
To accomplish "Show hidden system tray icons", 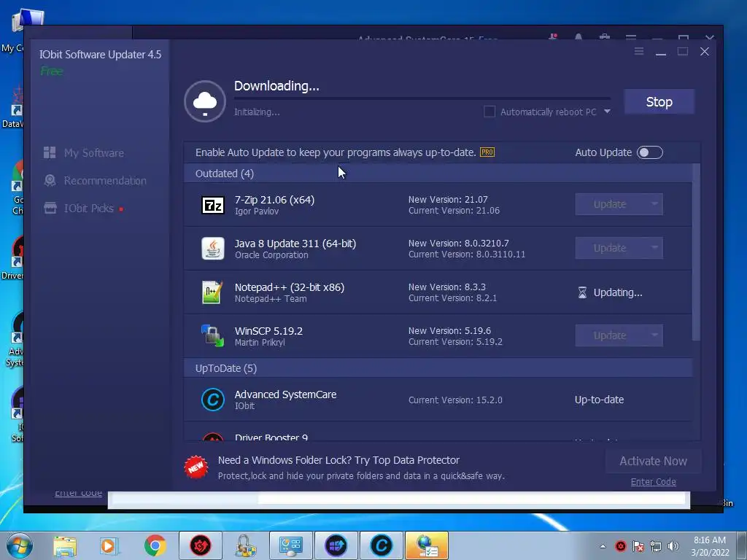I will coord(603,546).
